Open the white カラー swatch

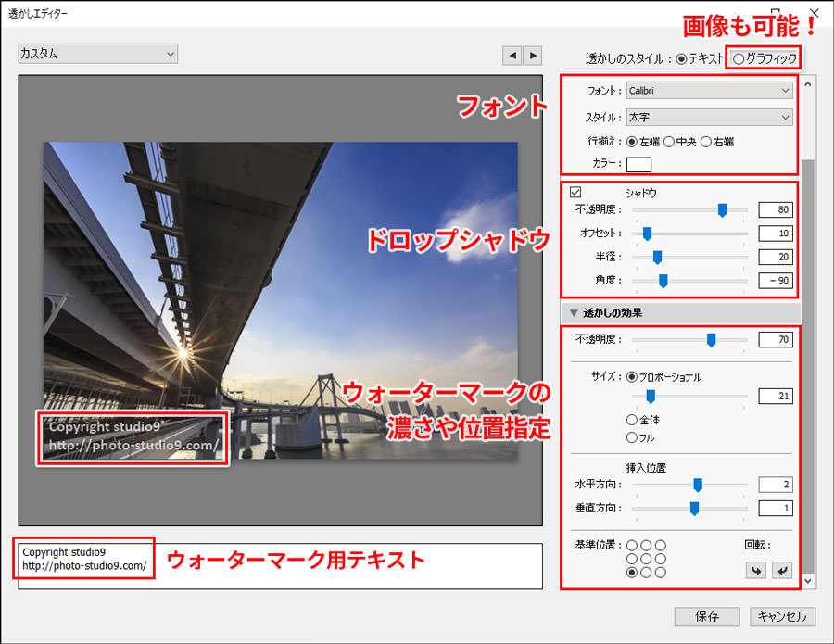[638, 165]
